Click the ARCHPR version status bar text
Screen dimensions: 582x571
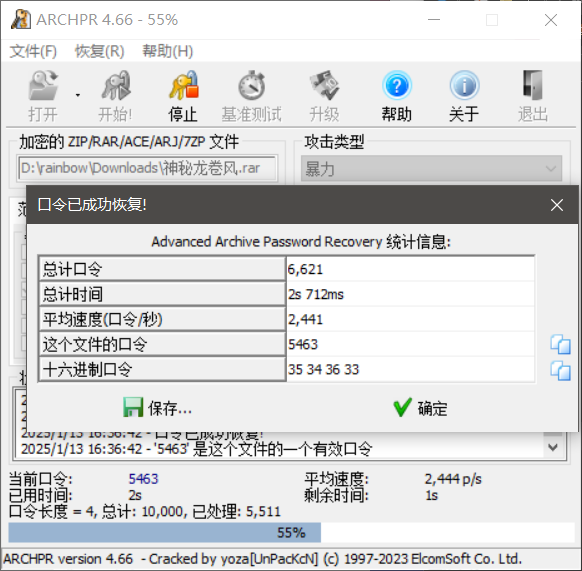[x=263, y=559]
